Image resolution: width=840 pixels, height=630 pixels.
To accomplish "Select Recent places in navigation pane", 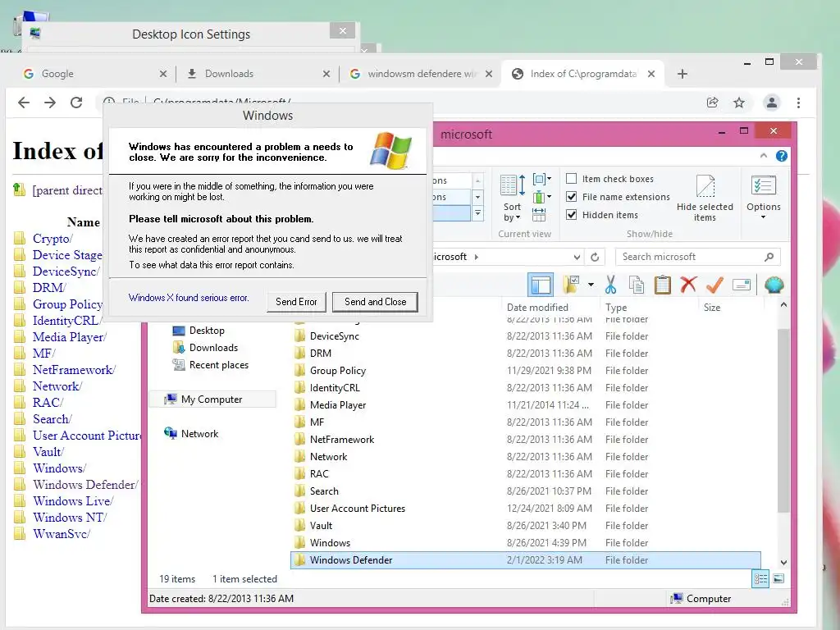I will coord(218,365).
